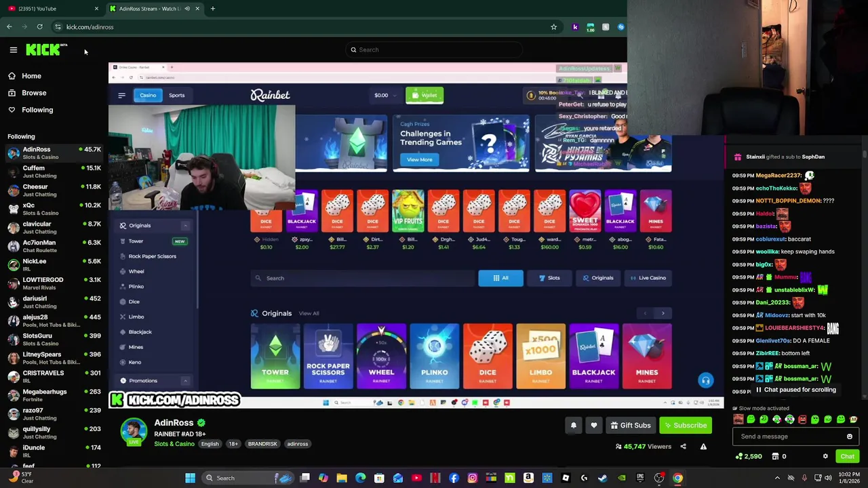Screen dimensions: 868x488
Task: Go back with browser back arrow
Action: [9, 27]
